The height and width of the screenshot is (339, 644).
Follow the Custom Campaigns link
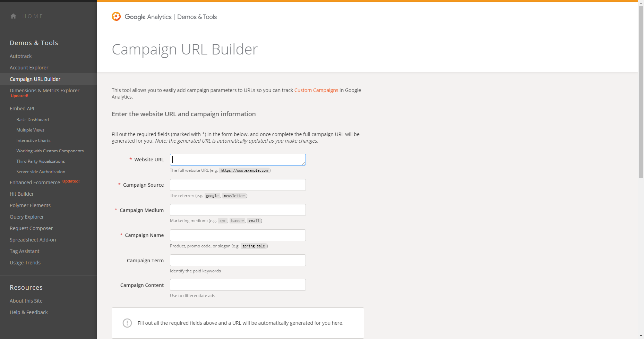316,90
